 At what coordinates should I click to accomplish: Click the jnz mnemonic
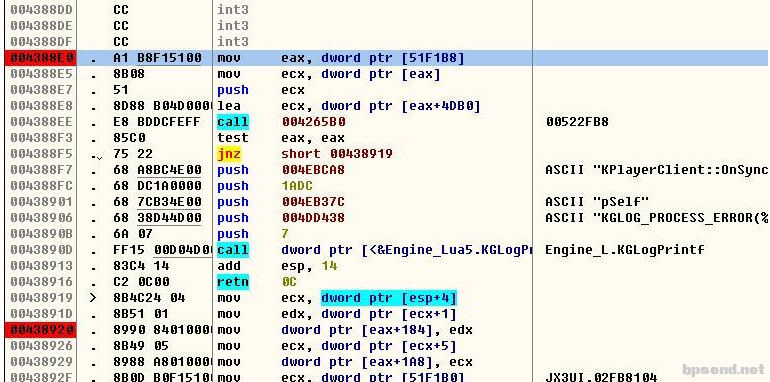pyautogui.click(x=229, y=154)
